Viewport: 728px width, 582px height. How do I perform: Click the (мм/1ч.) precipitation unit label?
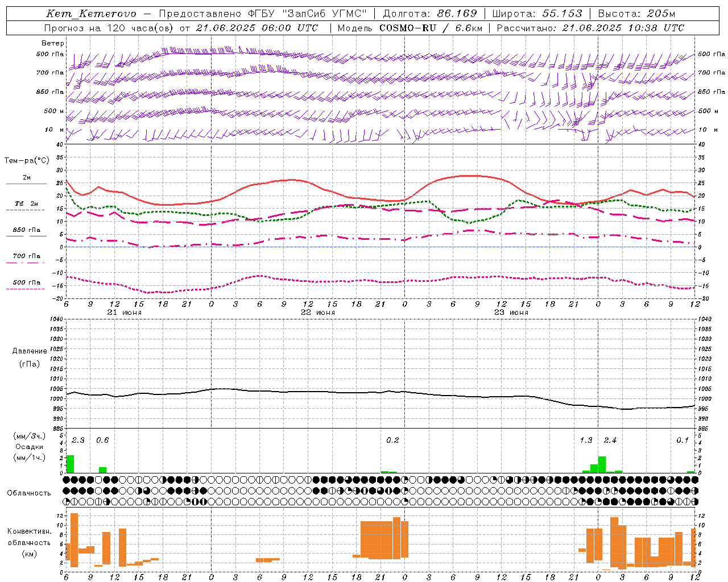(29, 458)
